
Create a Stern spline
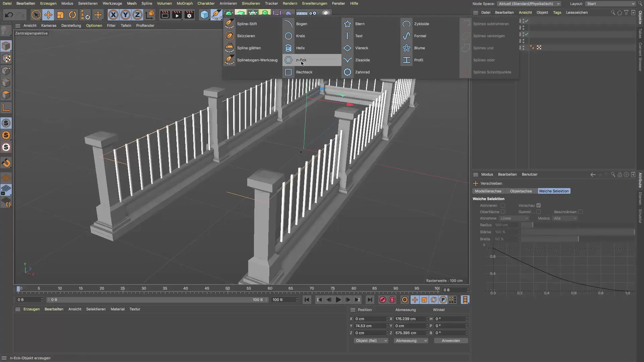click(x=371, y=24)
